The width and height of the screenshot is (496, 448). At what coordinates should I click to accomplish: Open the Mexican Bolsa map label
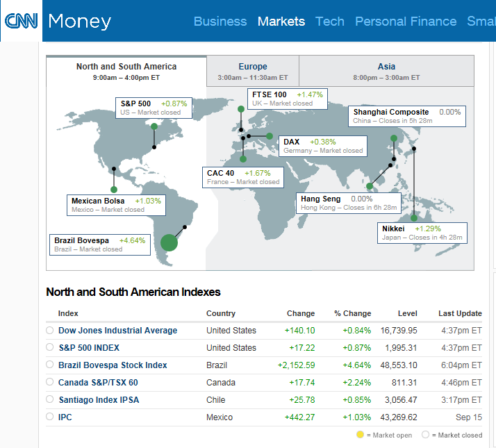pyautogui.click(x=116, y=205)
